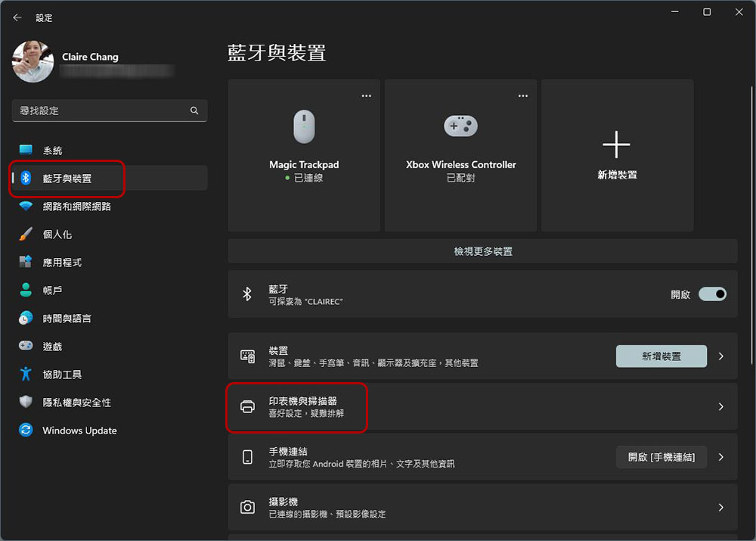Click the Xbox Wireless Controller gamepad icon
Viewport: 756px width, 541px height.
[x=460, y=126]
